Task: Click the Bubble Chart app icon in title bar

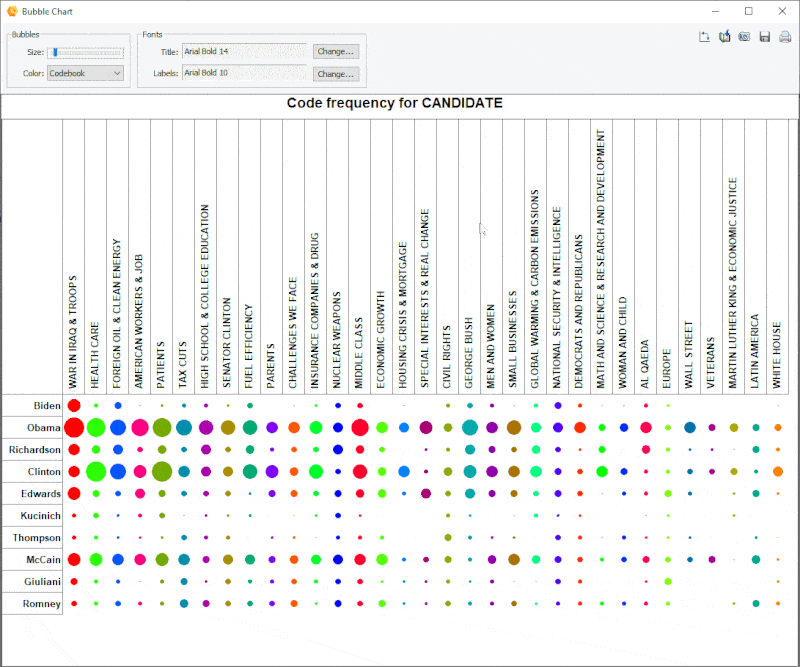Action: [11, 11]
